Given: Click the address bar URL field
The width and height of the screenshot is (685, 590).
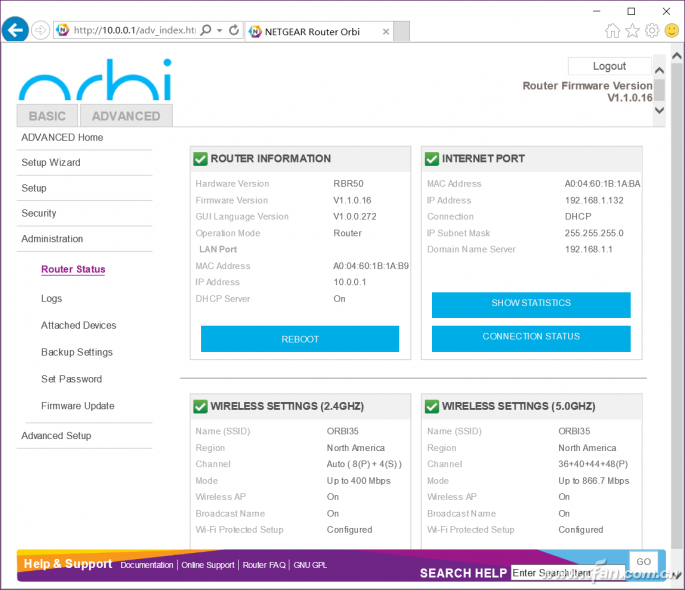Looking at the screenshot, I should click(x=135, y=30).
